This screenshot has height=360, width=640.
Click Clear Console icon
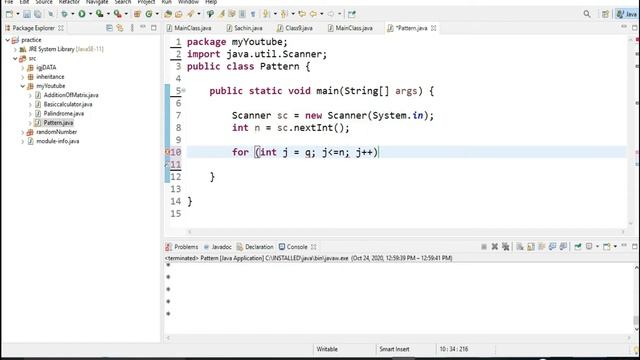[x=520, y=247]
